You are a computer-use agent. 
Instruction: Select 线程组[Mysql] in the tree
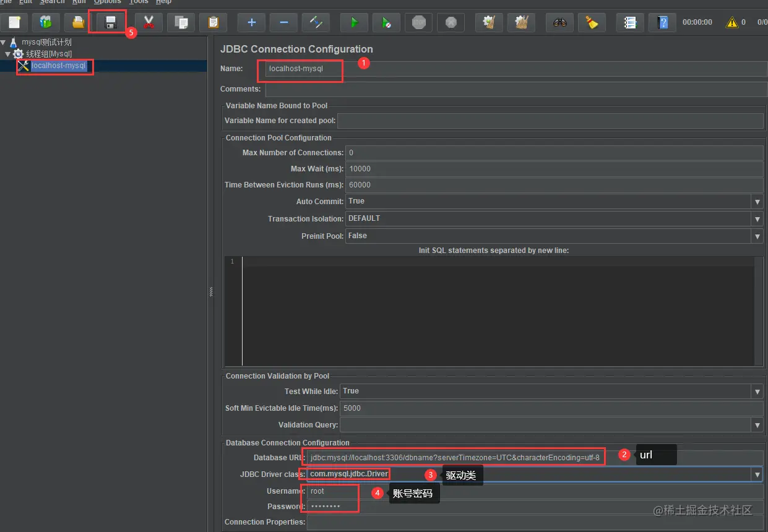(49, 54)
